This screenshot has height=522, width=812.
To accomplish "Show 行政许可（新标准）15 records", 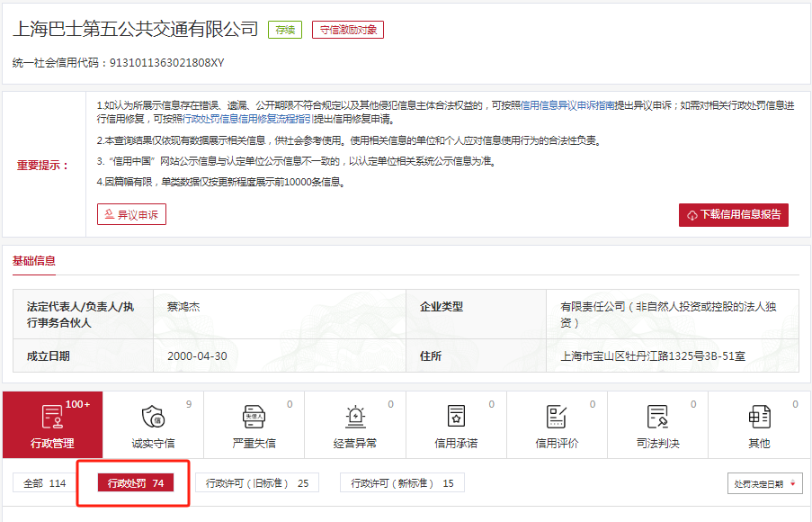I will tap(403, 483).
